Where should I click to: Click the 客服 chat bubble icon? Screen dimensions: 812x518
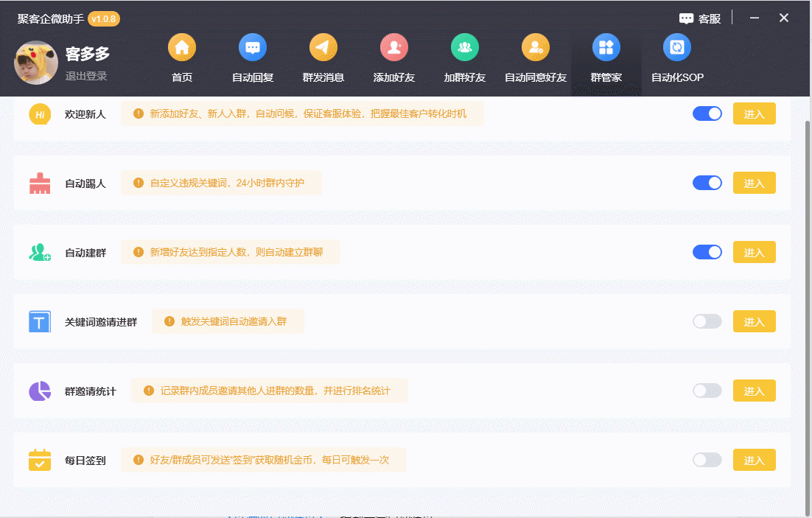point(686,18)
